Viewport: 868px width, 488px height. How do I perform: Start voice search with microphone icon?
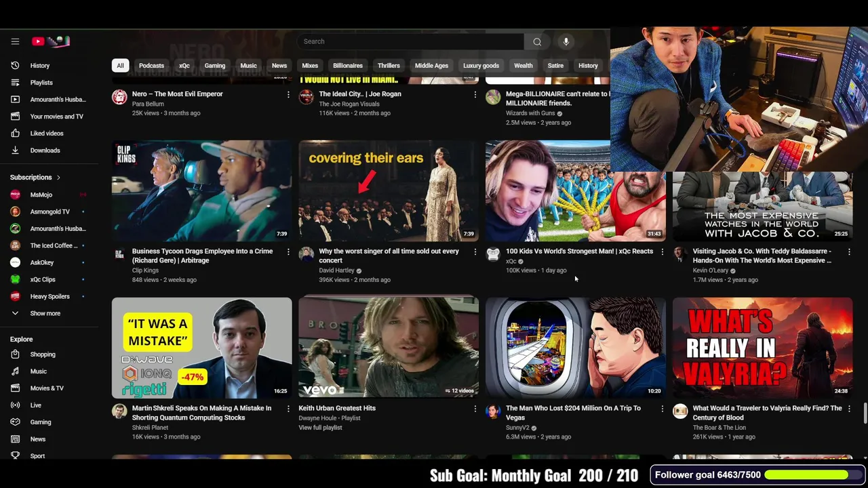pyautogui.click(x=566, y=41)
